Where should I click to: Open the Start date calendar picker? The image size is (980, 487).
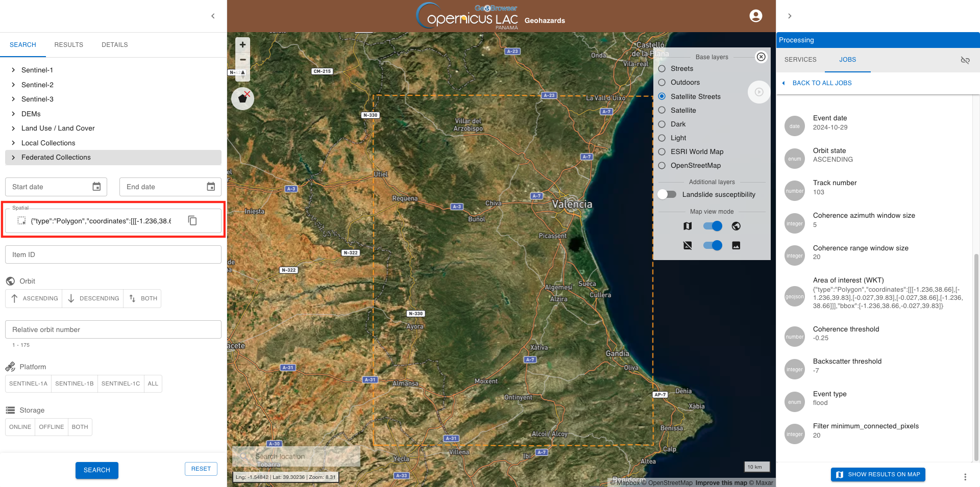[x=96, y=187]
